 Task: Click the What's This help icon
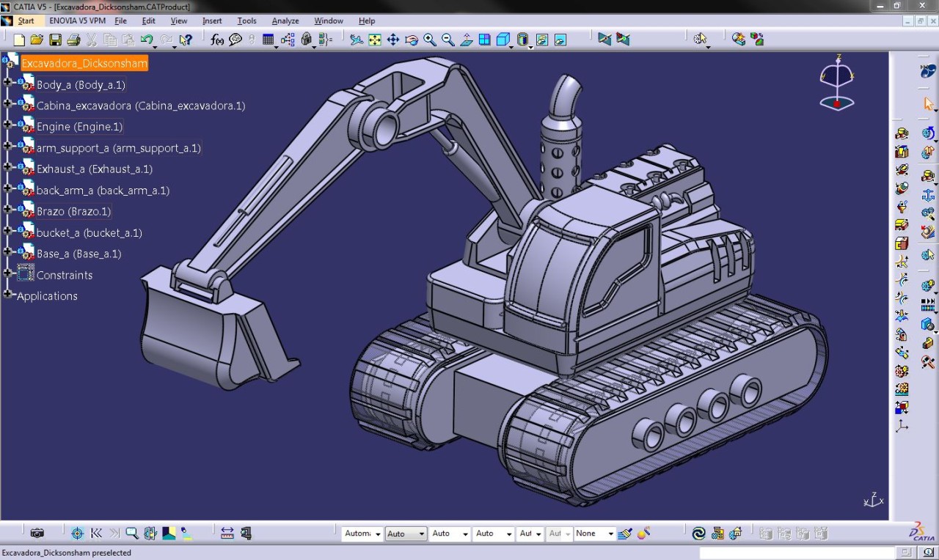click(x=186, y=40)
